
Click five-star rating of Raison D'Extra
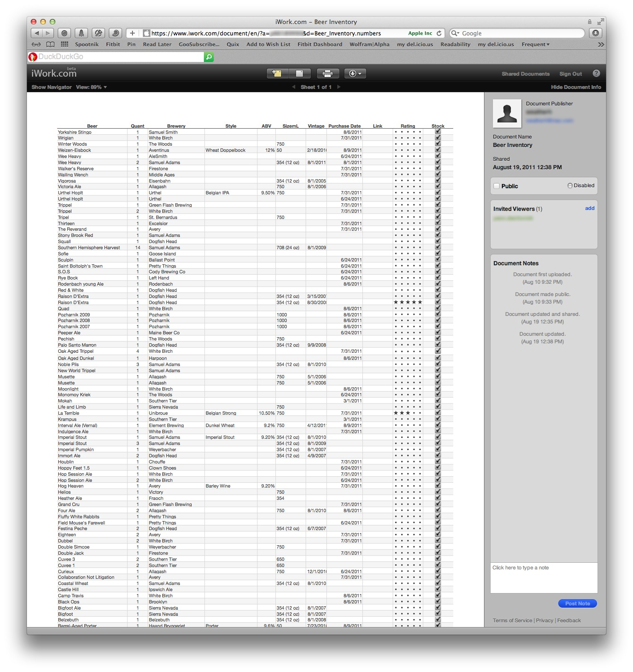pos(408,302)
